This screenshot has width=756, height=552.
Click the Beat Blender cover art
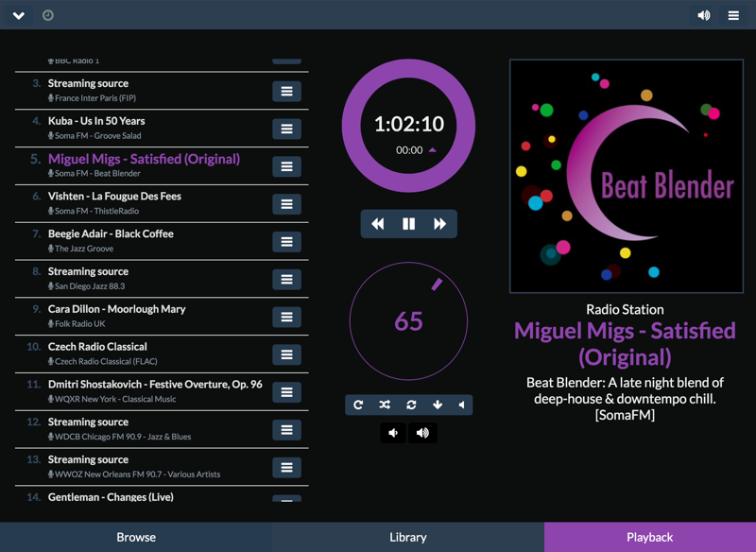[x=627, y=176]
